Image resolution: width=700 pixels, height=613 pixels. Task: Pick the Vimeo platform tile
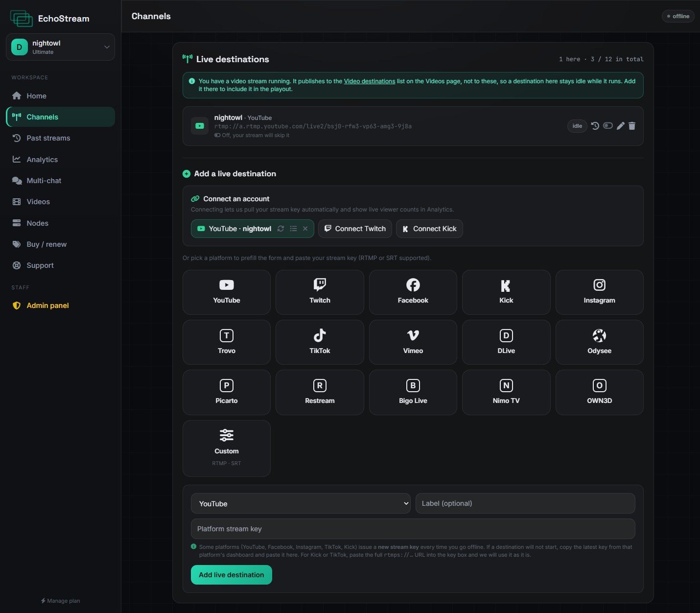413,342
